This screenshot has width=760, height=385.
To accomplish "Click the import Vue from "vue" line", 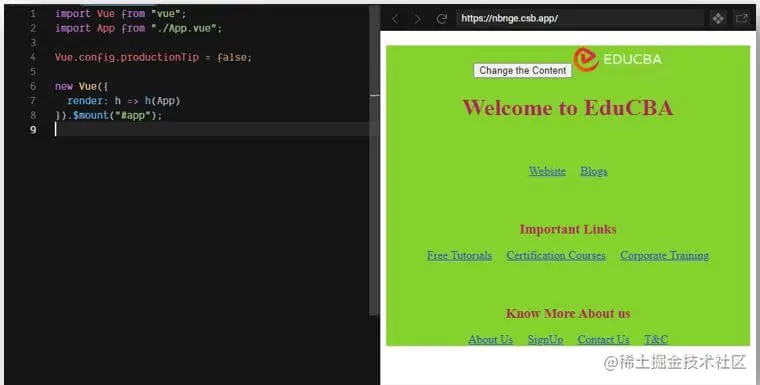I will (121, 14).
